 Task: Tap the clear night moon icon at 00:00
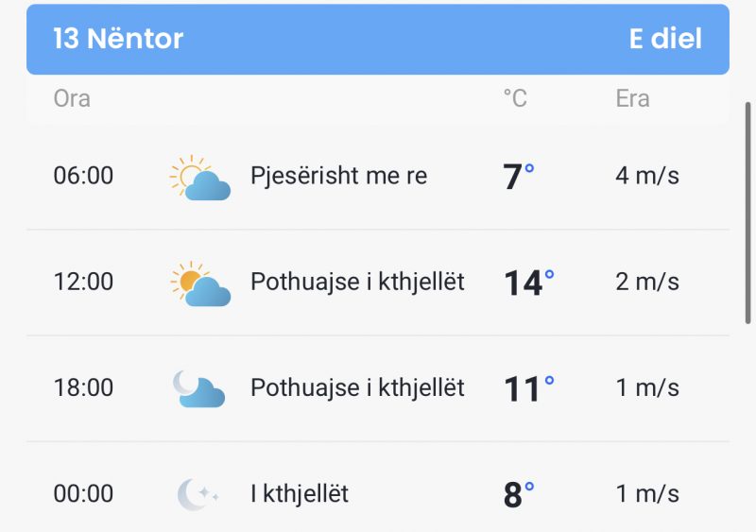coord(198,494)
